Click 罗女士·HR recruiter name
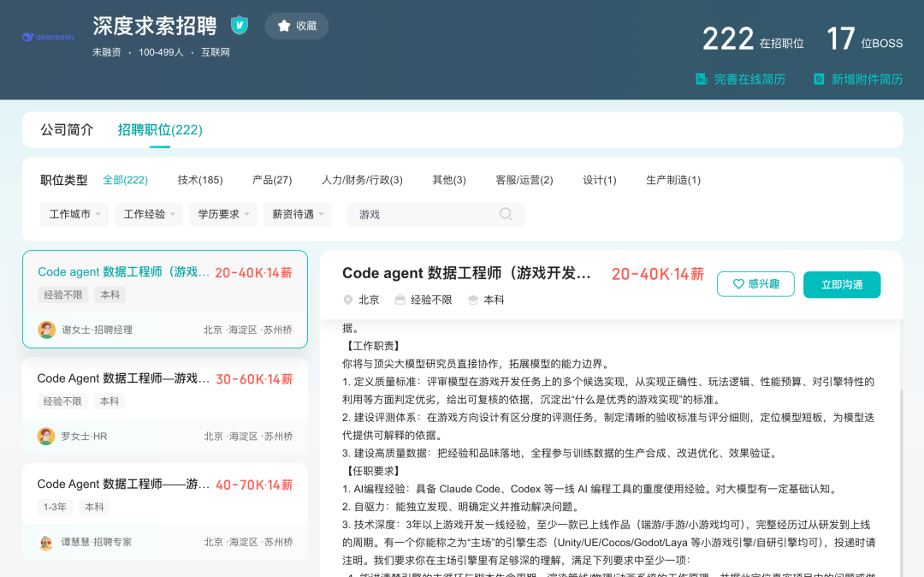Image resolution: width=924 pixels, height=577 pixels. [84, 436]
